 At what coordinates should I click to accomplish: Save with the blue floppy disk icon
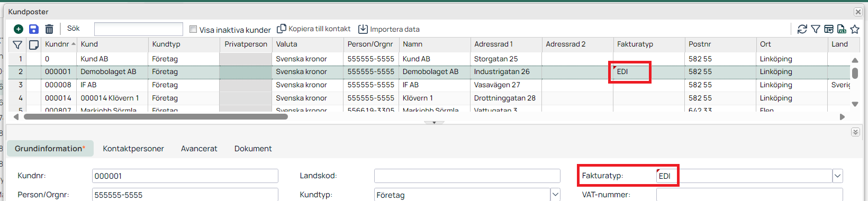(x=34, y=29)
